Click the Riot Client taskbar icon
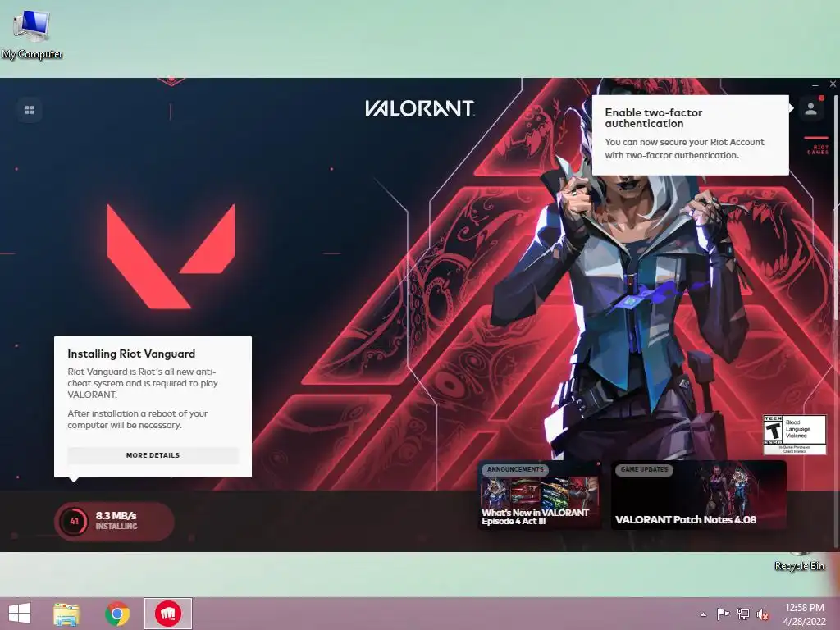 (x=167, y=614)
